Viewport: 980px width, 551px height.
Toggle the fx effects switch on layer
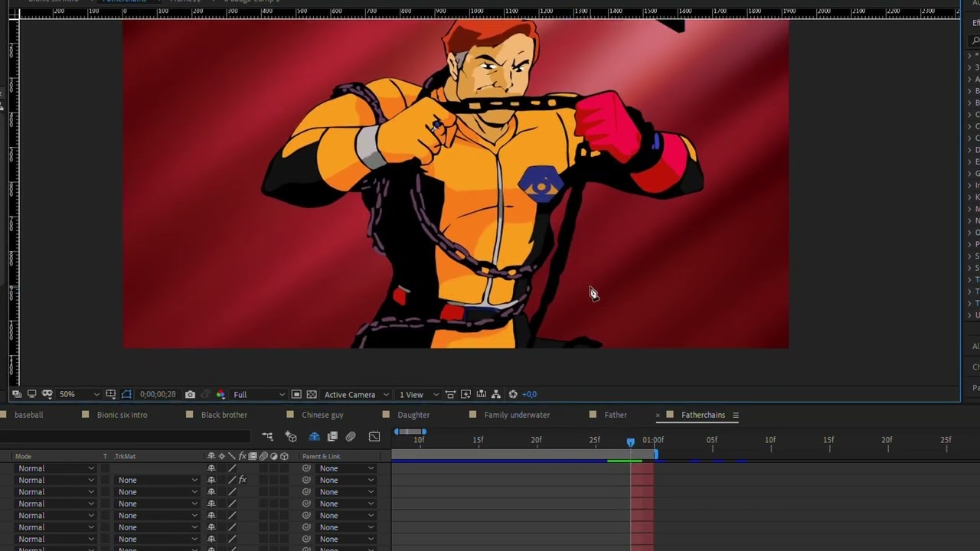pyautogui.click(x=243, y=481)
